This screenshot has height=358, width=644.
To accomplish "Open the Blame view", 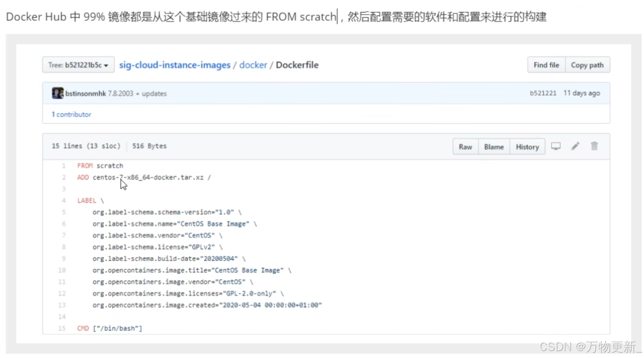I will tap(494, 147).
